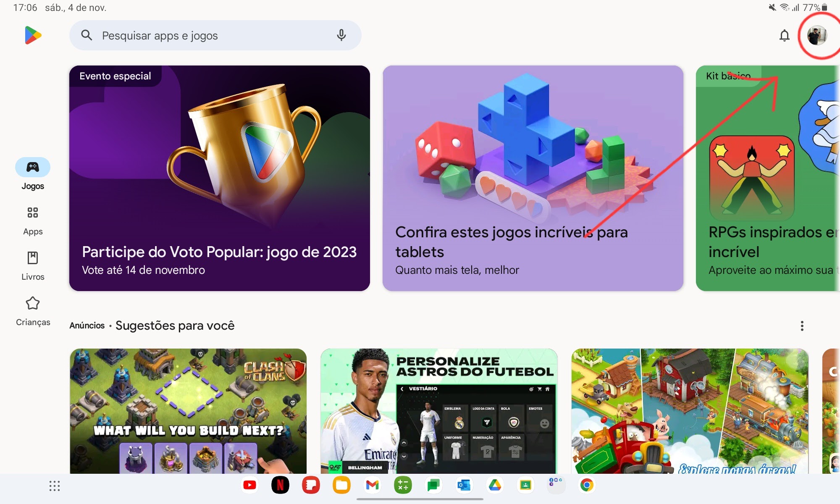Tap the notification bell icon
Screen dimensions: 840x504
[784, 35]
